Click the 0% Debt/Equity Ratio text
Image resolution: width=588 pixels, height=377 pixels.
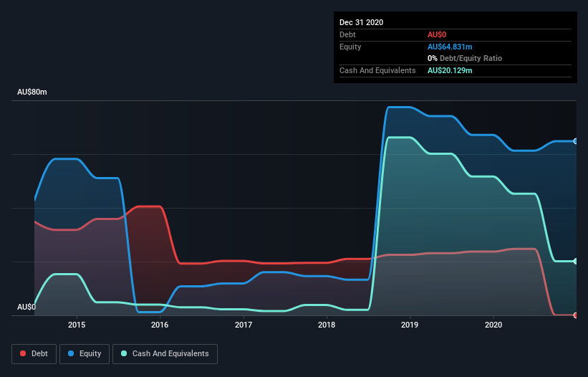coord(465,58)
